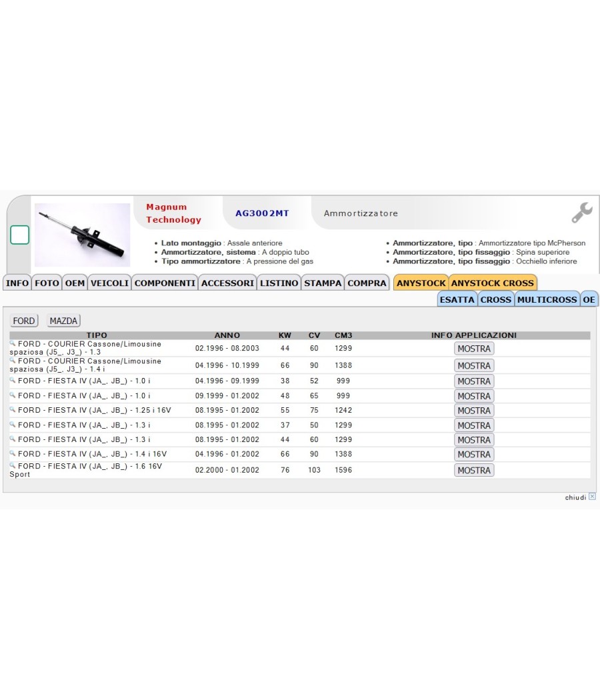Close the panel with chiudi X icon
The width and height of the screenshot is (600, 700).
pos(592,497)
